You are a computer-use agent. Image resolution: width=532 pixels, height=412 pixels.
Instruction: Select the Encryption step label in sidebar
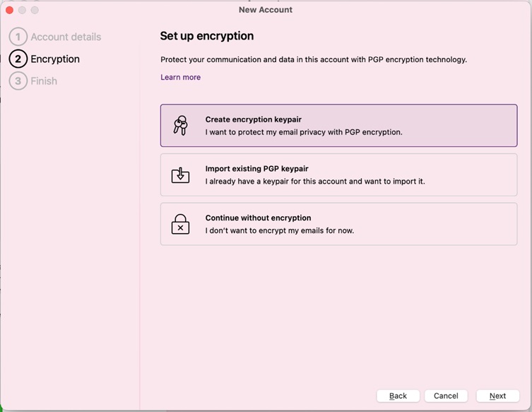click(55, 59)
